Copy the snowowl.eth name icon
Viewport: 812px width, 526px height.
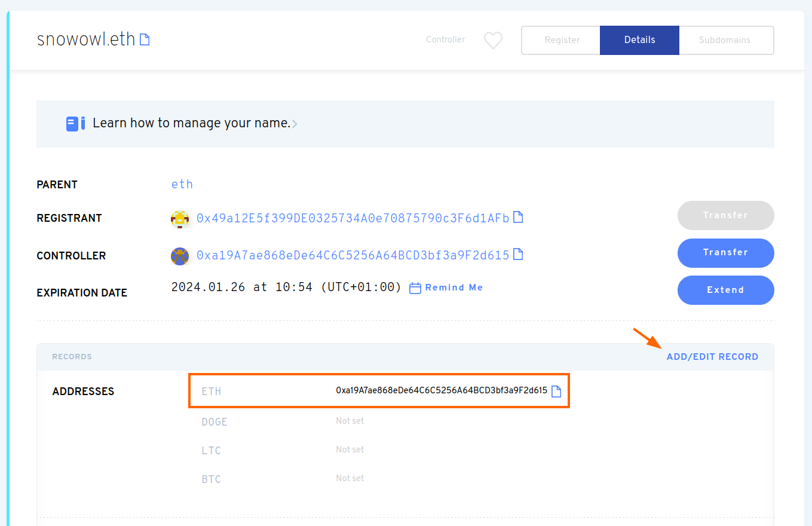(x=145, y=40)
